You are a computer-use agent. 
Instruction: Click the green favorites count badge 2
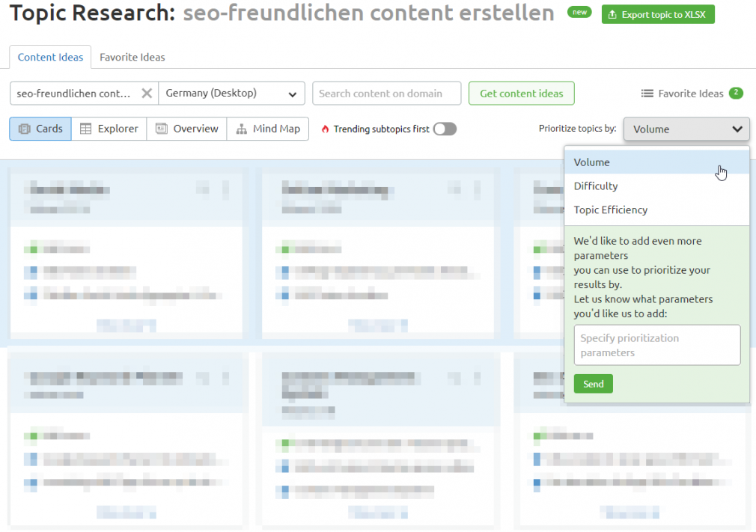736,93
